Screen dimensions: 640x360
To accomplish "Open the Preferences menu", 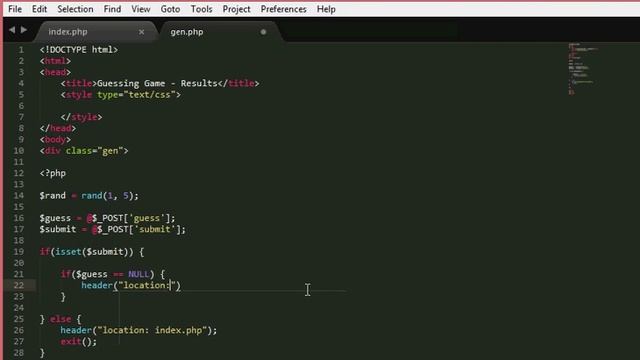I will point(283,9).
